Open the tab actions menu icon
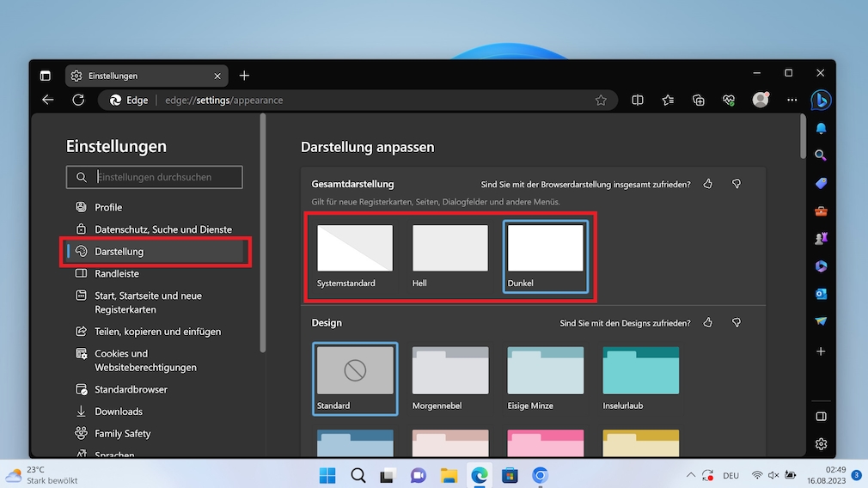Image resolution: width=868 pixels, height=488 pixels. pos(45,76)
